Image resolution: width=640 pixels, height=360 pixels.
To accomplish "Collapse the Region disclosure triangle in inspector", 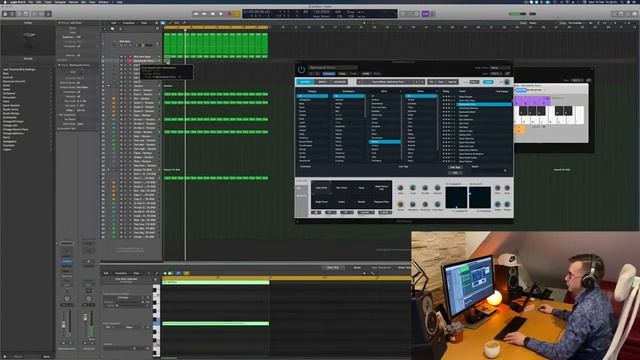I will [x=59, y=23].
